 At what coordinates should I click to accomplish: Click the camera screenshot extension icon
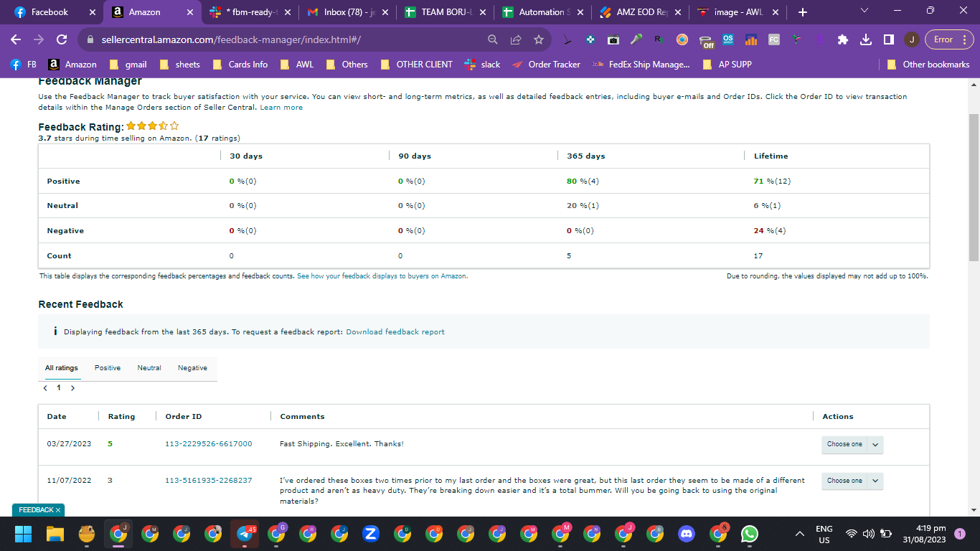(613, 39)
